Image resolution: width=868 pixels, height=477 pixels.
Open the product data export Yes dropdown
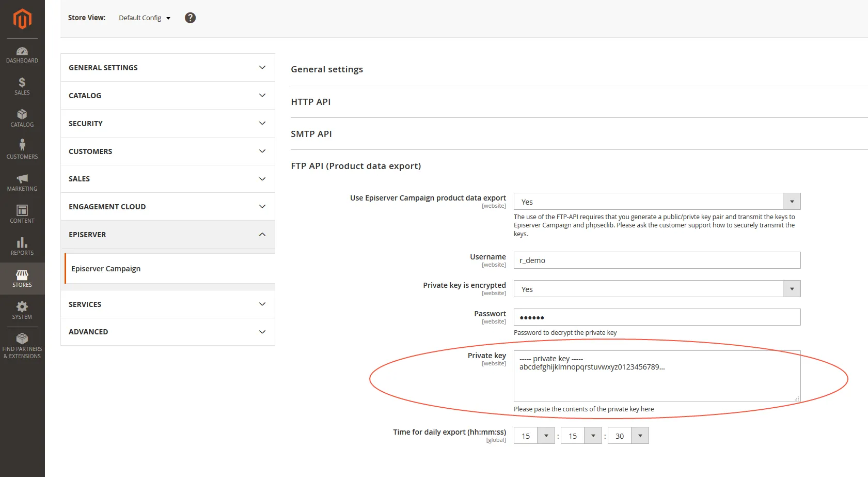(x=657, y=202)
